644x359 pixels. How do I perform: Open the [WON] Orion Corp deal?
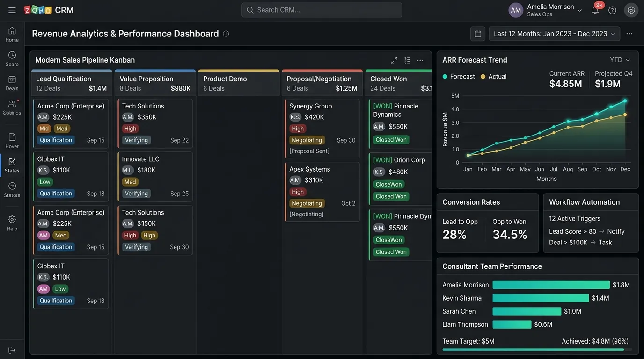[x=400, y=178]
